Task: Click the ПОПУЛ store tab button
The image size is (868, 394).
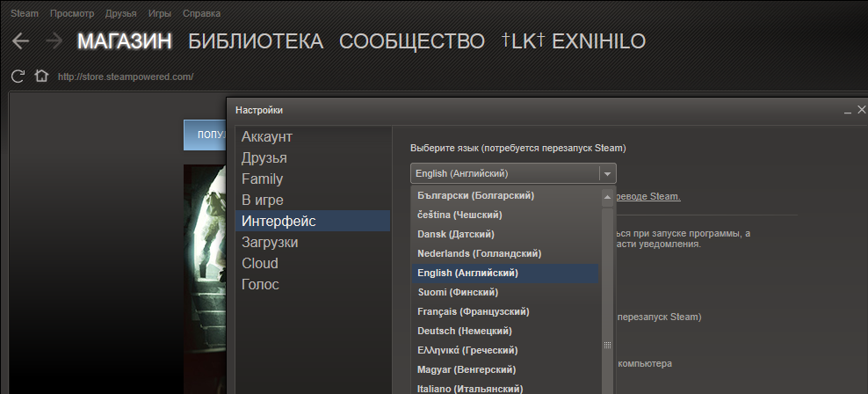Action: pyautogui.click(x=206, y=135)
